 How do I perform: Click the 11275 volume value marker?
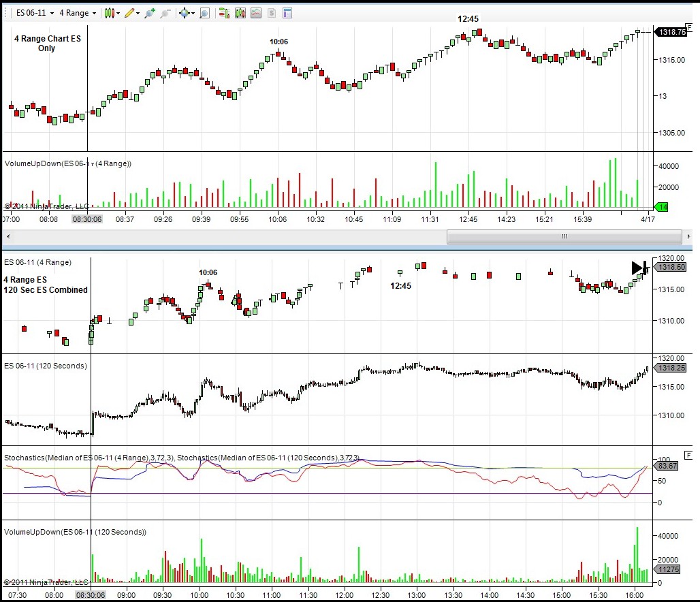(x=667, y=569)
